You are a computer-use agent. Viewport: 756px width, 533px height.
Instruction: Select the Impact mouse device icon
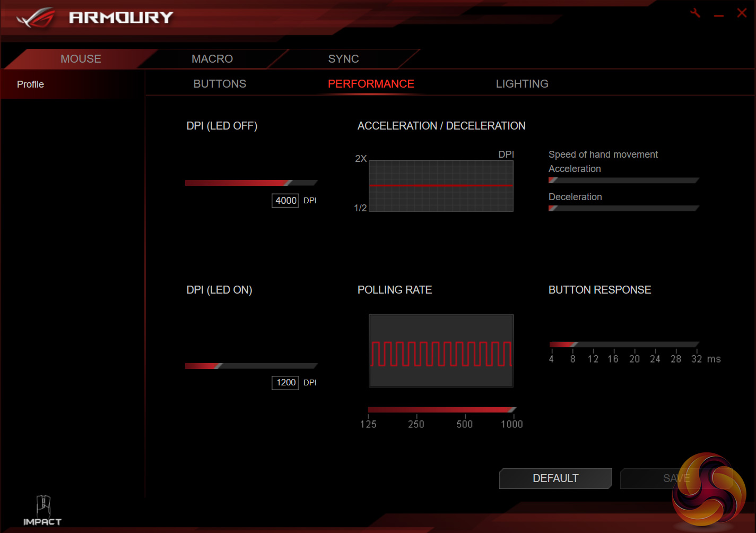coord(42,510)
